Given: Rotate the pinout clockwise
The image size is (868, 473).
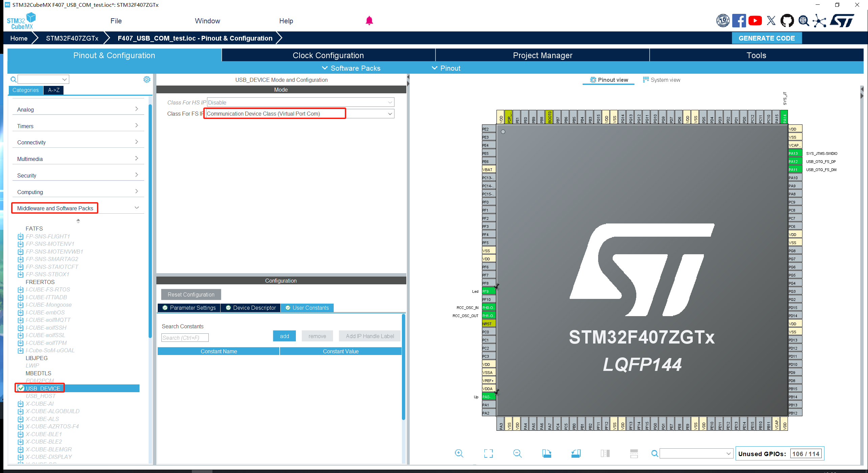Looking at the screenshot, I should pos(546,453).
